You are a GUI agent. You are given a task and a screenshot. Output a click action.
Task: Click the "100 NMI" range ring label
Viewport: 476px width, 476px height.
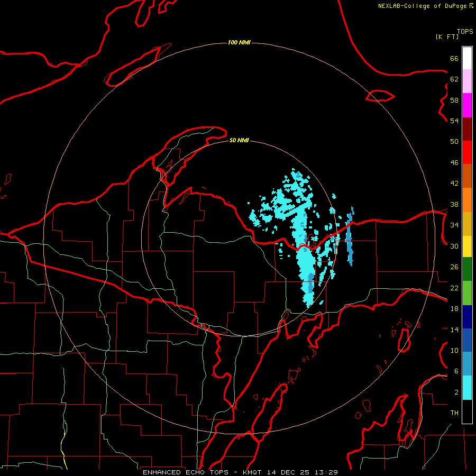(x=239, y=42)
